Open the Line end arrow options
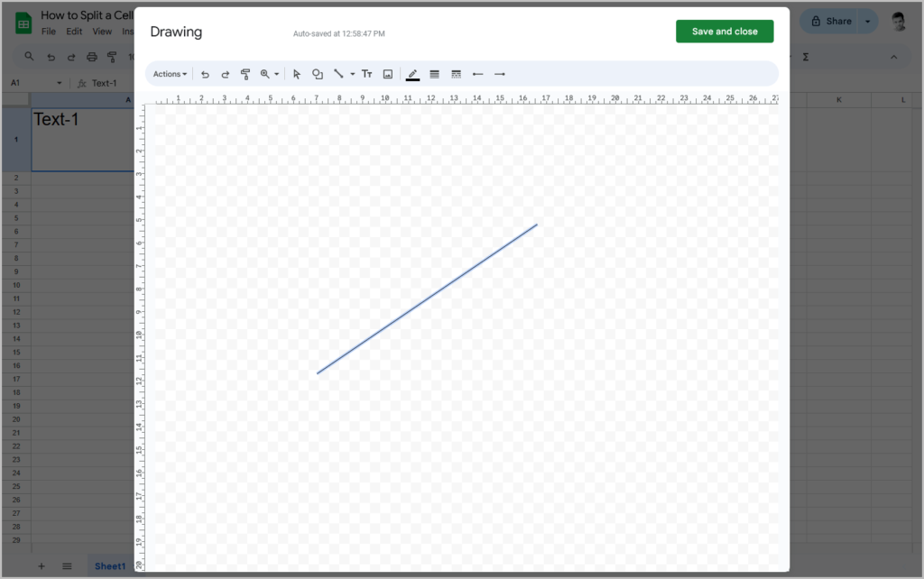Viewport: 924px width, 579px height. click(x=499, y=74)
